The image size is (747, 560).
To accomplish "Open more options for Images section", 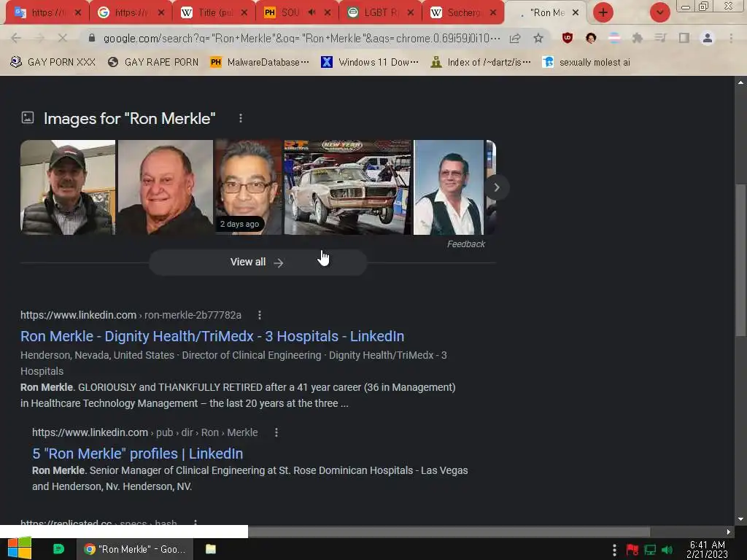I will click(x=241, y=118).
